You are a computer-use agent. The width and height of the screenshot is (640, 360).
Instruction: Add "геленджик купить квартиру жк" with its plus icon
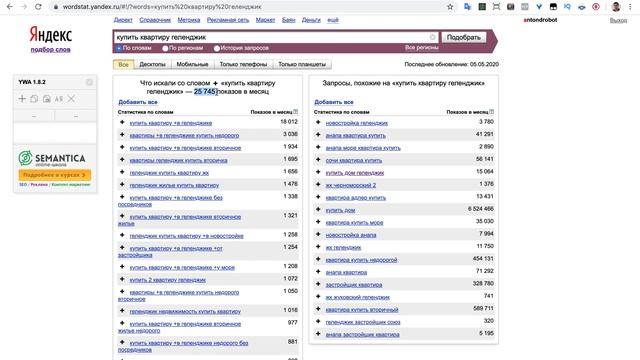coord(122,172)
